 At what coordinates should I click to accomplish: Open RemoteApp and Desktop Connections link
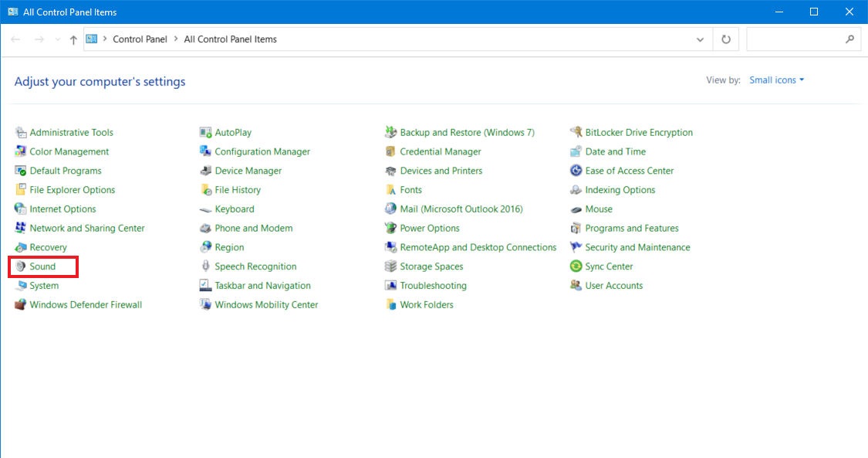pyautogui.click(x=478, y=248)
